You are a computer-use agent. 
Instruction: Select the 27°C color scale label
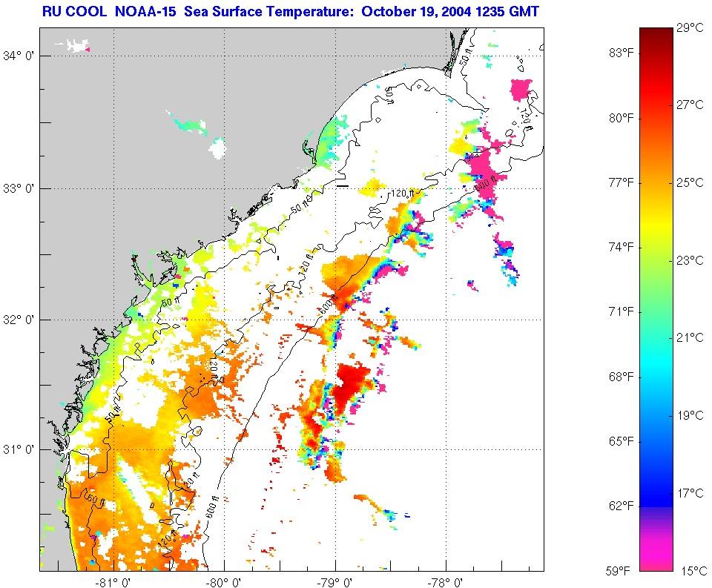point(690,105)
